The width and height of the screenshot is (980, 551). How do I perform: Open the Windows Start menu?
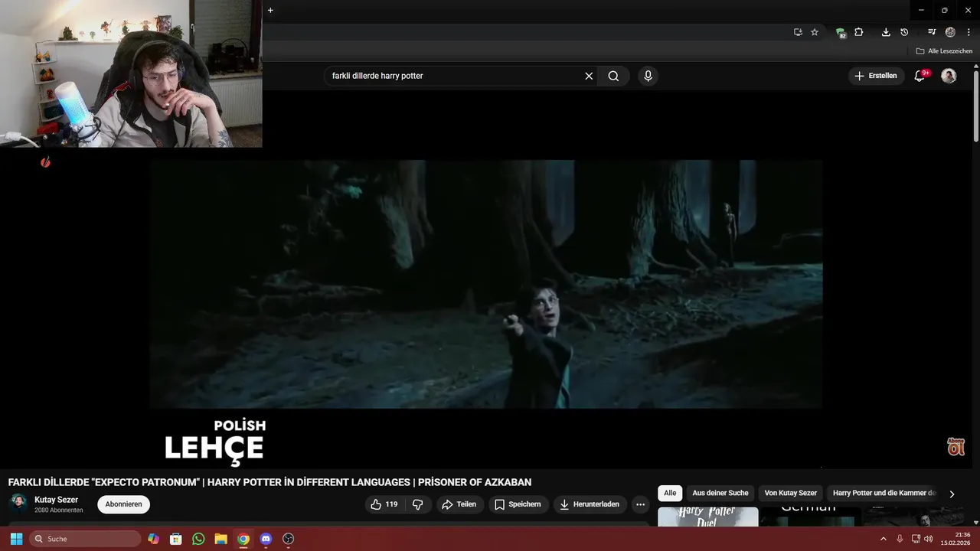click(x=16, y=539)
